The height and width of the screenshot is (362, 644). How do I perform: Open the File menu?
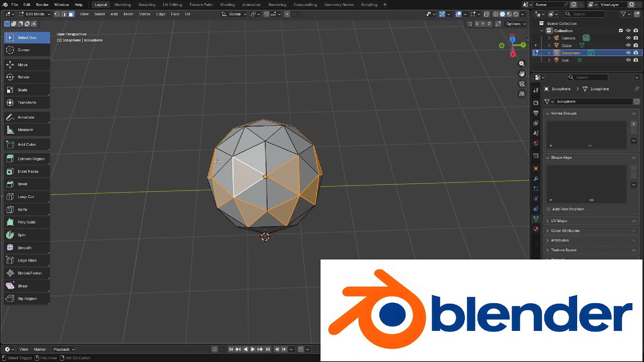coord(15,5)
